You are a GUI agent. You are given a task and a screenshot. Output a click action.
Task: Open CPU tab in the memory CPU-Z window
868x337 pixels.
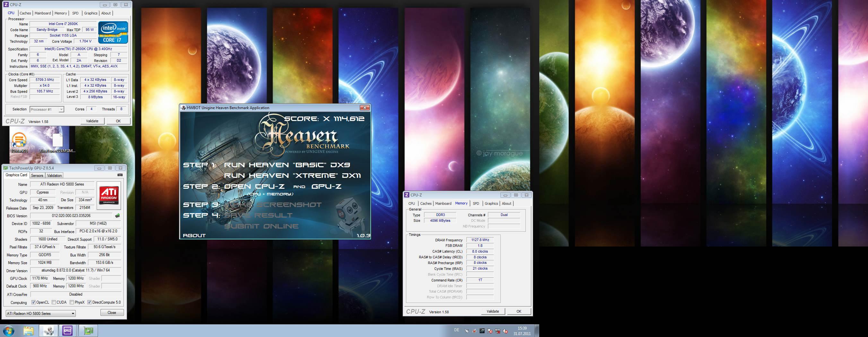(412, 203)
